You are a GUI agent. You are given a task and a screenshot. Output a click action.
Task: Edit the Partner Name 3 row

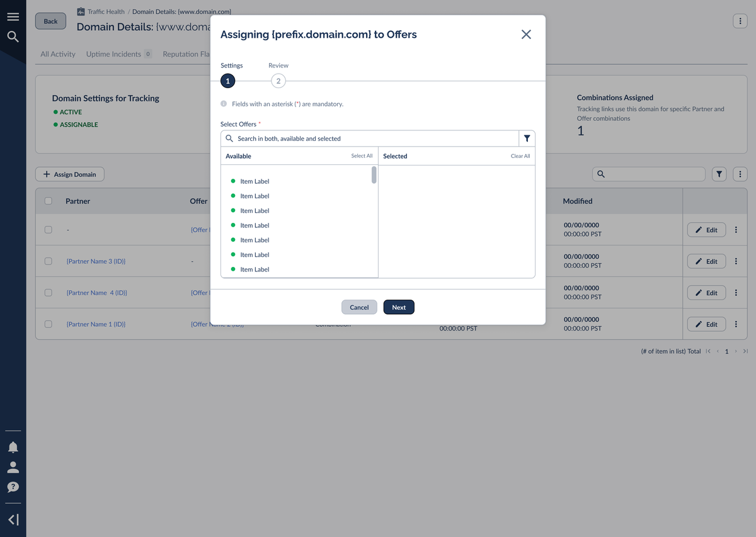[x=706, y=261]
